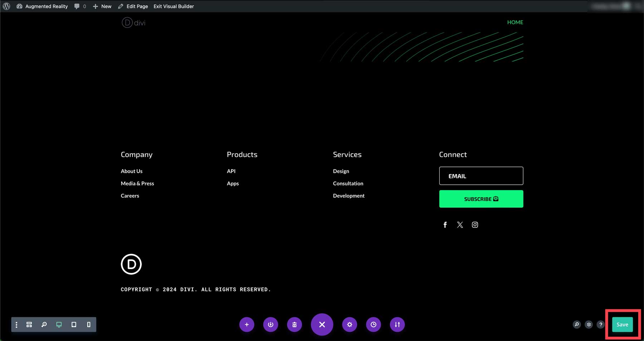Open editing history clock icon

pyautogui.click(x=373, y=325)
